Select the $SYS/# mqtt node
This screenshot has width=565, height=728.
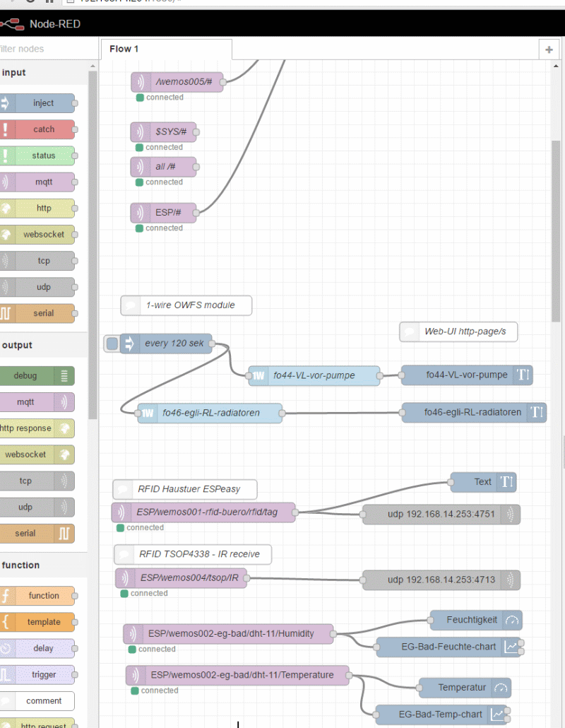click(x=164, y=132)
